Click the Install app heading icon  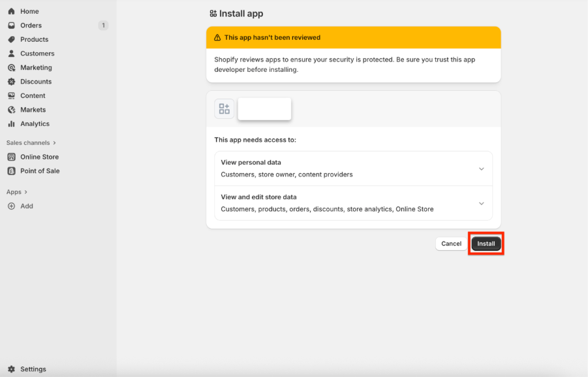pyautogui.click(x=213, y=14)
